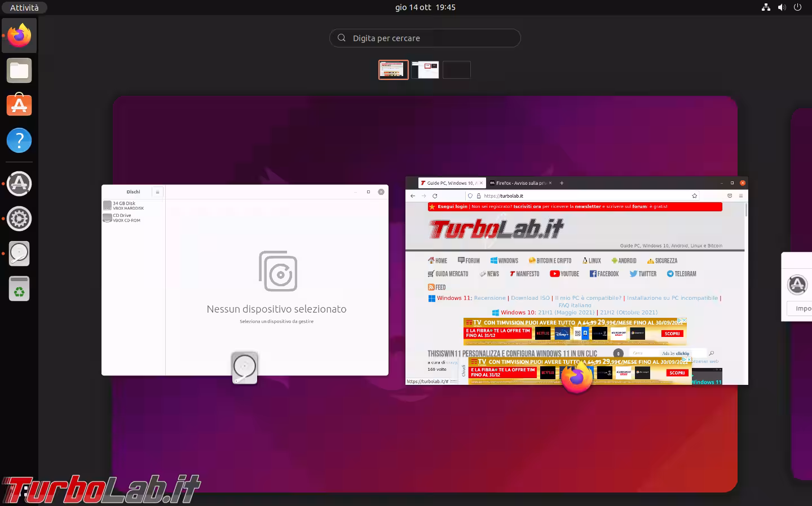Click the partial window on next workspace
This screenshot has width=812, height=506.
click(x=797, y=287)
